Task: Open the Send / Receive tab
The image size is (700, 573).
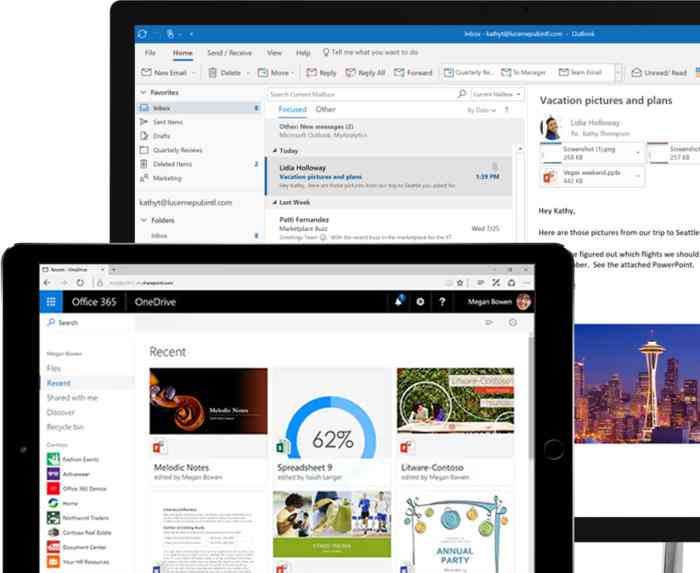Action: pyautogui.click(x=229, y=53)
